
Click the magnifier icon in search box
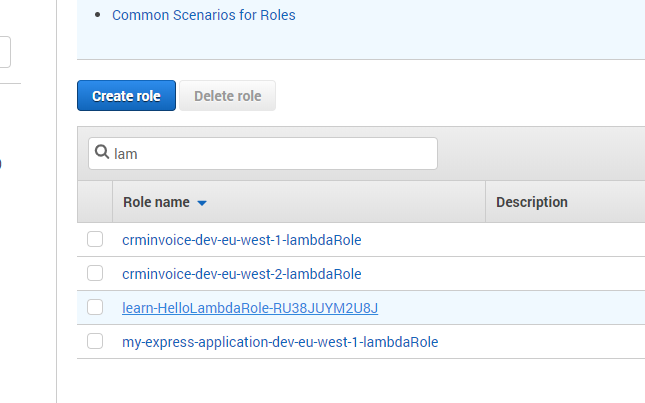pyautogui.click(x=102, y=154)
